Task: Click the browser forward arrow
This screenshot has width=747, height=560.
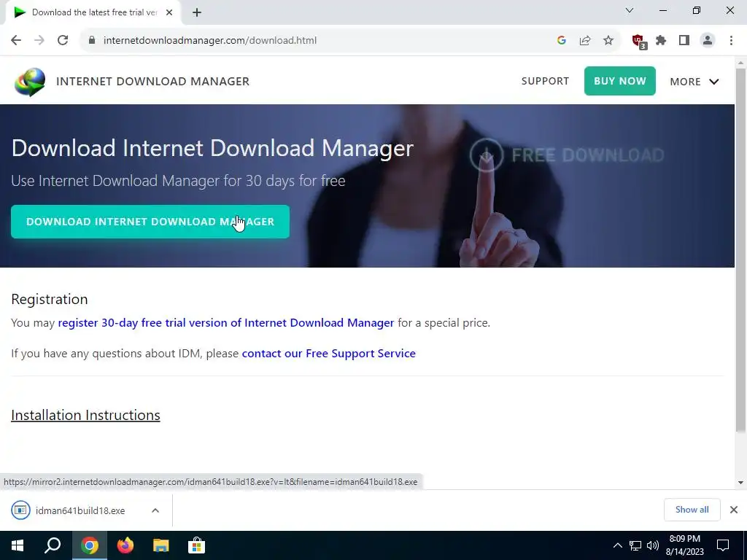Action: point(39,41)
